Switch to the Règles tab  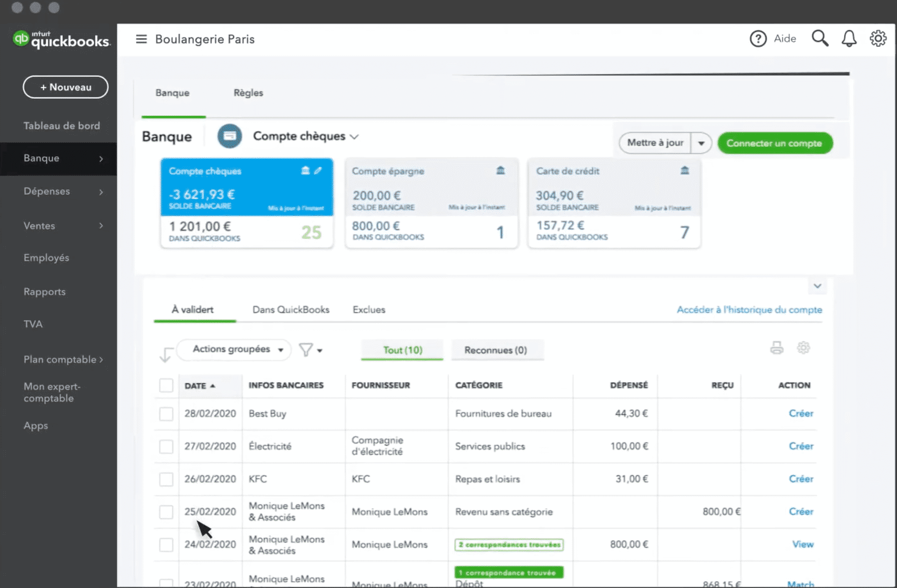pos(248,93)
